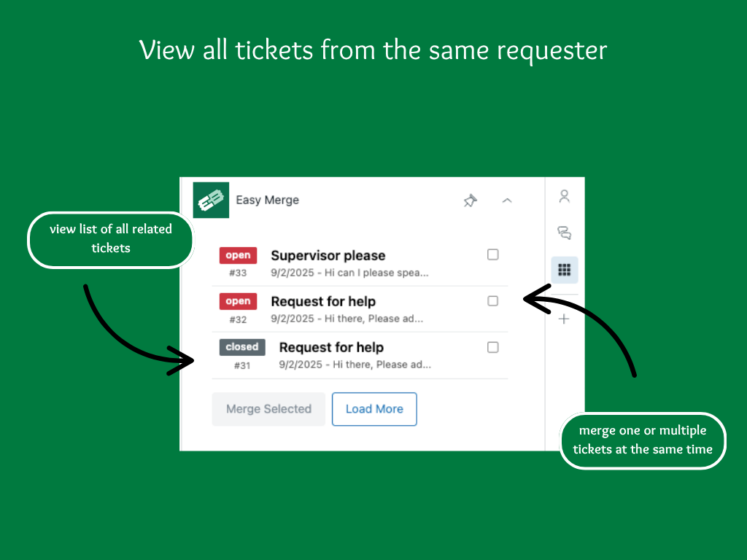Screen dimensions: 747x560
Task: Open the Request for help ticket #32 title
Action: point(323,301)
